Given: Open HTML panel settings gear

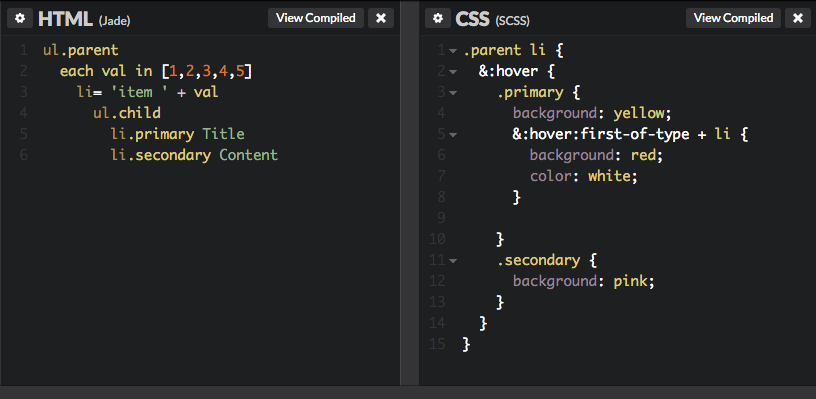Looking at the screenshot, I should pyautogui.click(x=20, y=18).
